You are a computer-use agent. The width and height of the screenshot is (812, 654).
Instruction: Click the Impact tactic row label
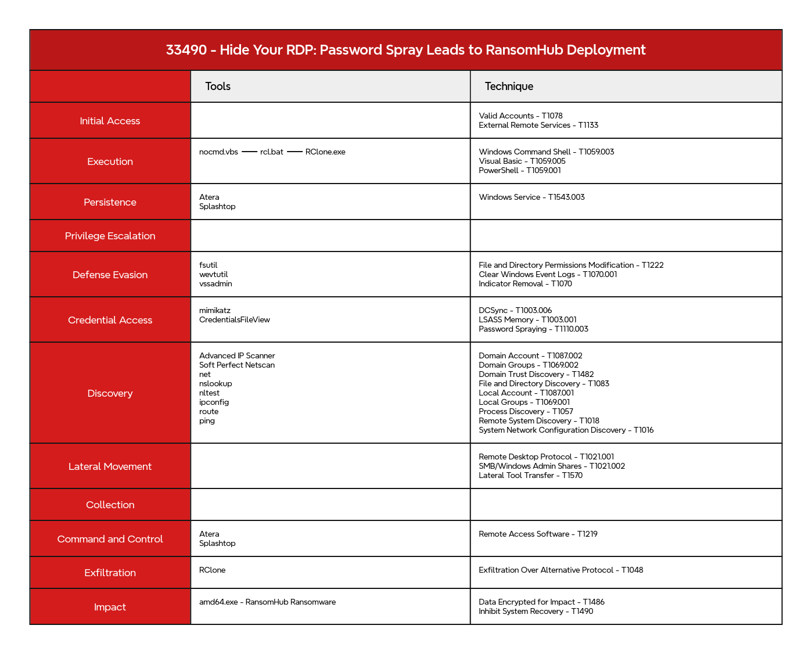(110, 607)
